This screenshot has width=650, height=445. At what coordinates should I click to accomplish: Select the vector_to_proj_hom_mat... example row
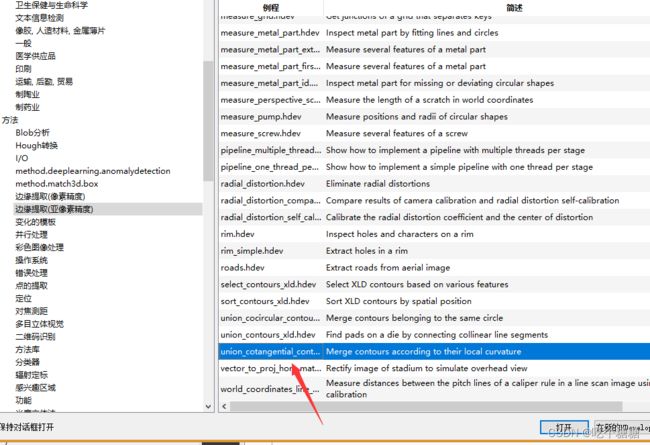pyautogui.click(x=434, y=368)
